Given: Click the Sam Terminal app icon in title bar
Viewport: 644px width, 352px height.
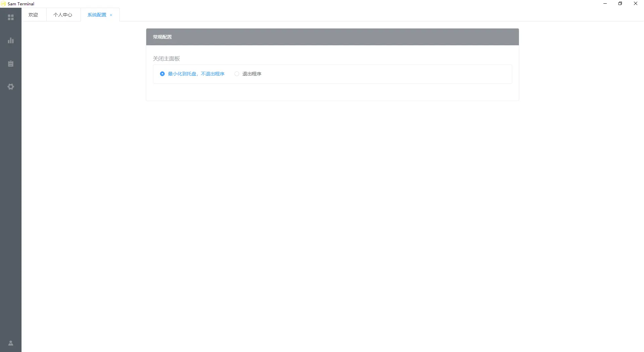Looking at the screenshot, I should click(x=3, y=4).
